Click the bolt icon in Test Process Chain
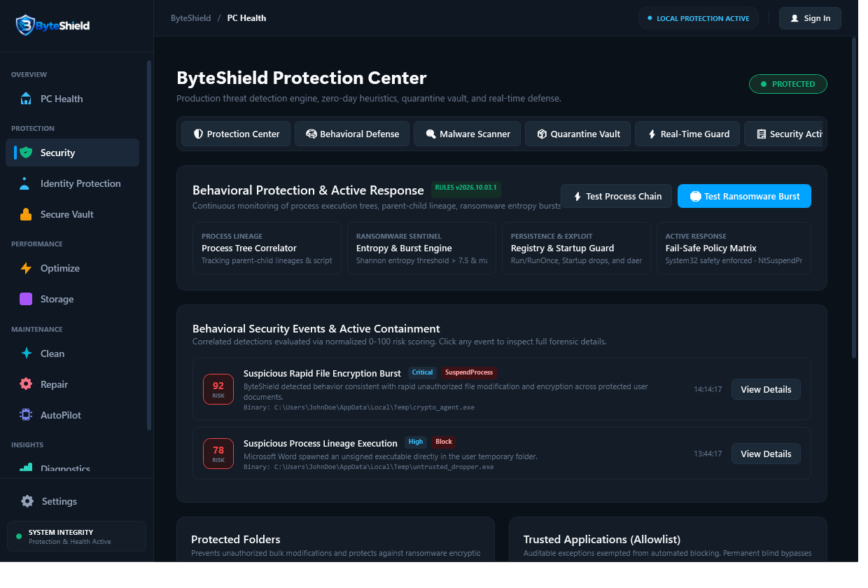The image size is (868, 588). point(577,197)
